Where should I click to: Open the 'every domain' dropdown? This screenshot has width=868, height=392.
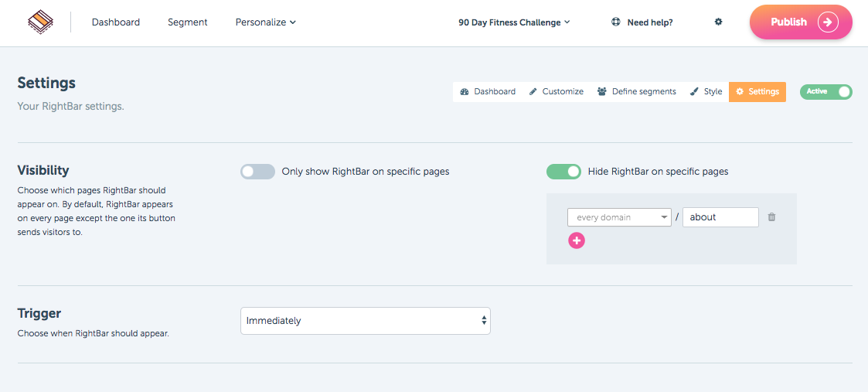(x=619, y=217)
